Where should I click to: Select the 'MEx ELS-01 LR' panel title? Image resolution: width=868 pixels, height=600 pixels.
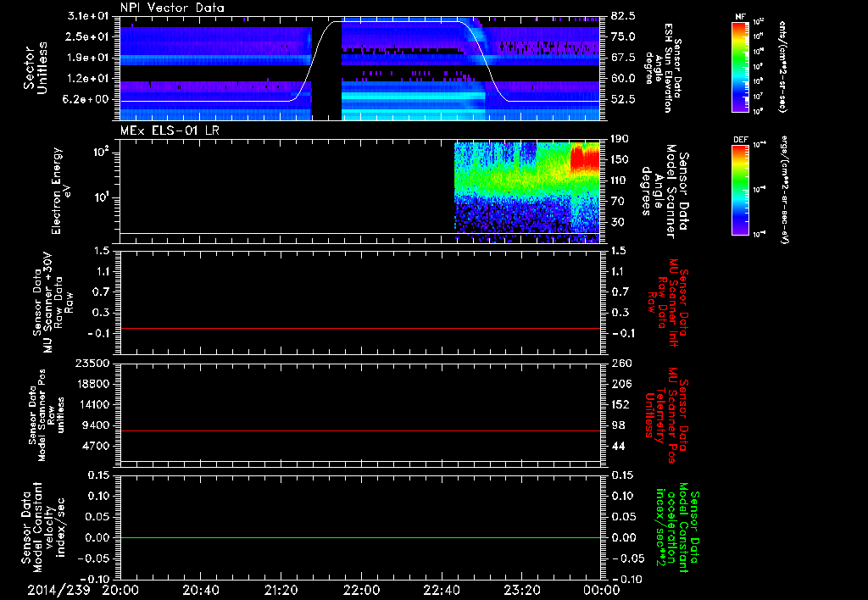click(170, 131)
